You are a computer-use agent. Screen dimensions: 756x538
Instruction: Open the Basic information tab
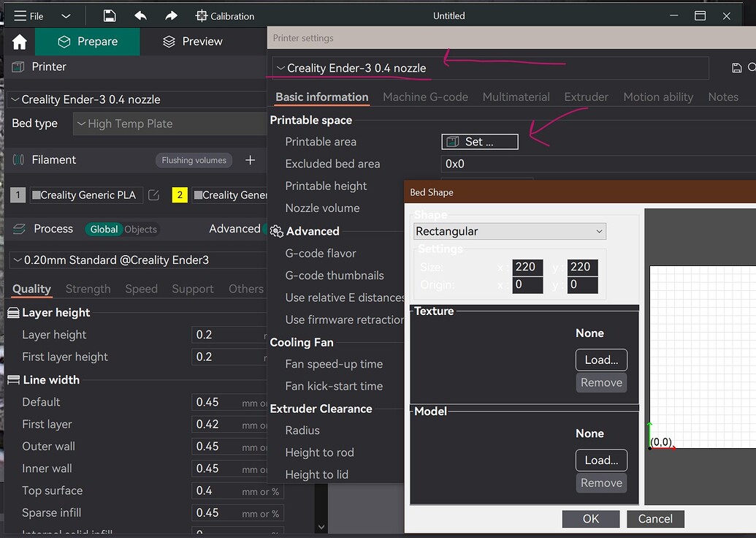[321, 97]
